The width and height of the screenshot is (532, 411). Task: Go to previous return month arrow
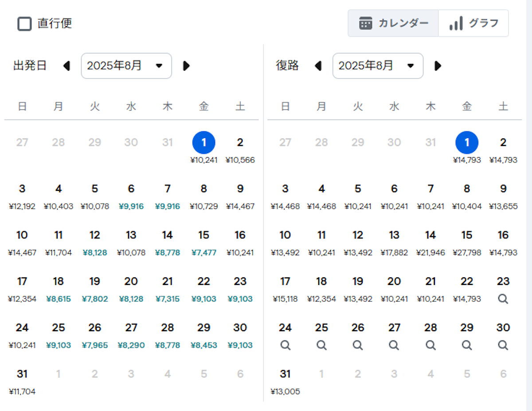click(318, 66)
